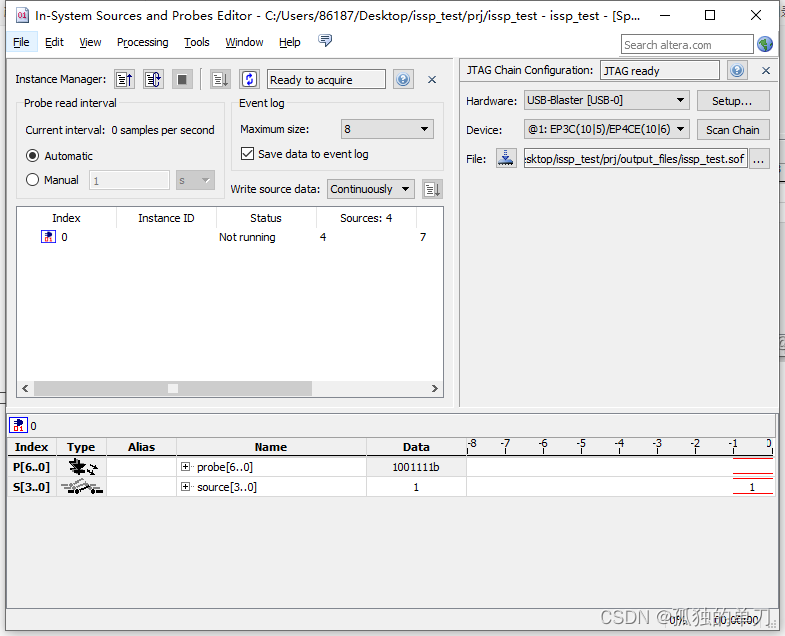785x636 pixels.
Task: Open the File menu
Action: [21, 42]
